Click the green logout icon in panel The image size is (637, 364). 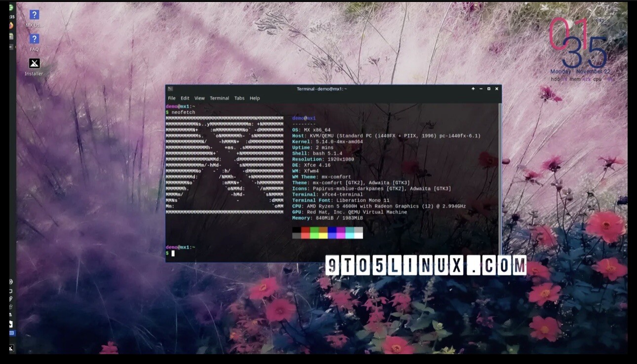click(11, 7)
